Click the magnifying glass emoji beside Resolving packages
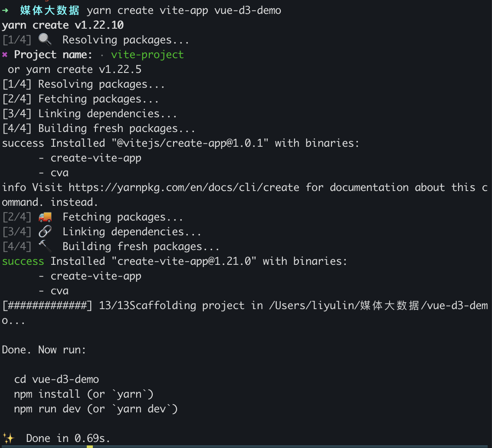This screenshot has width=492, height=448. coord(45,40)
